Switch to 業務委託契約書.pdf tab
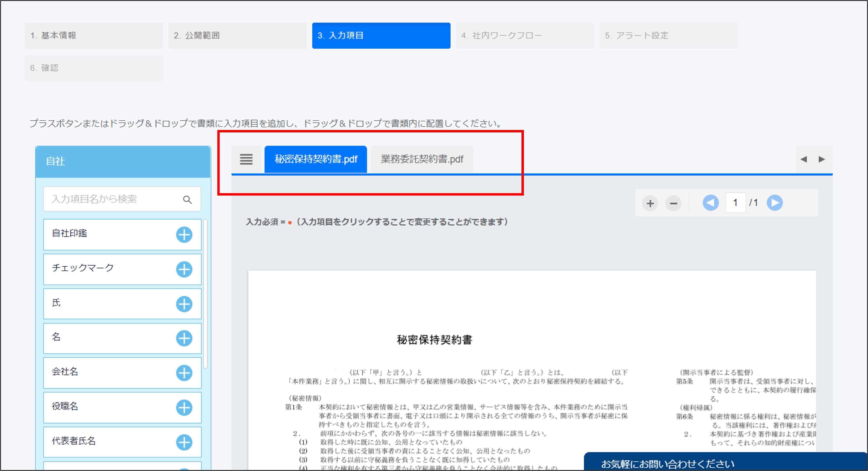The image size is (868, 471). pos(422,159)
